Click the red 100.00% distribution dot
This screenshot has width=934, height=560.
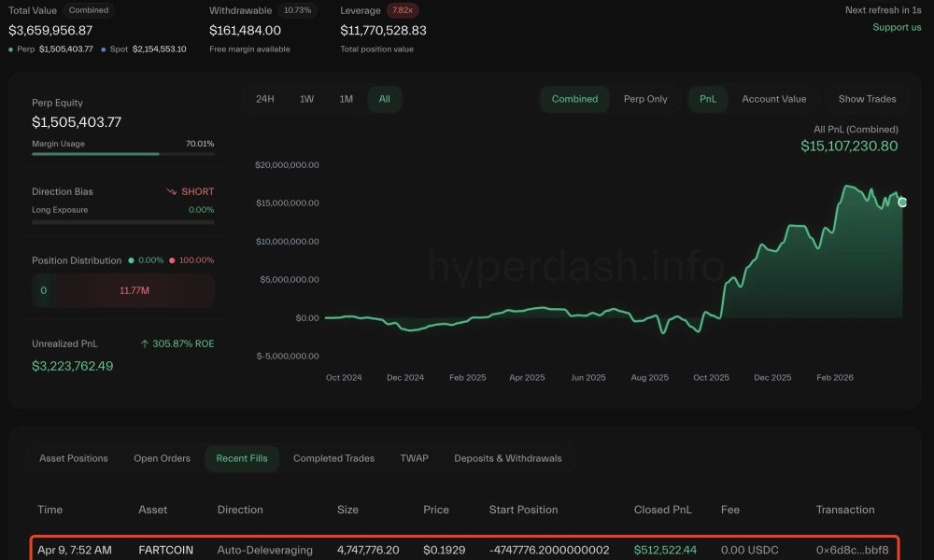(x=173, y=259)
